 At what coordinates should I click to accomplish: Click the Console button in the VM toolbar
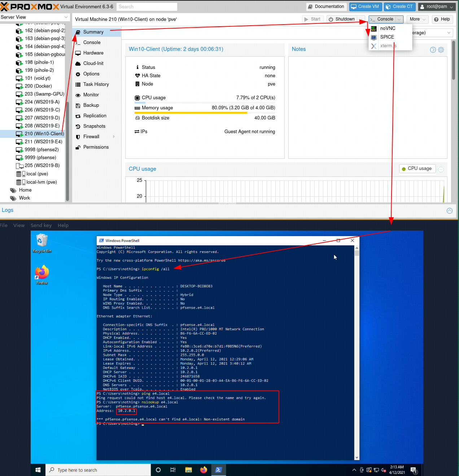point(382,19)
